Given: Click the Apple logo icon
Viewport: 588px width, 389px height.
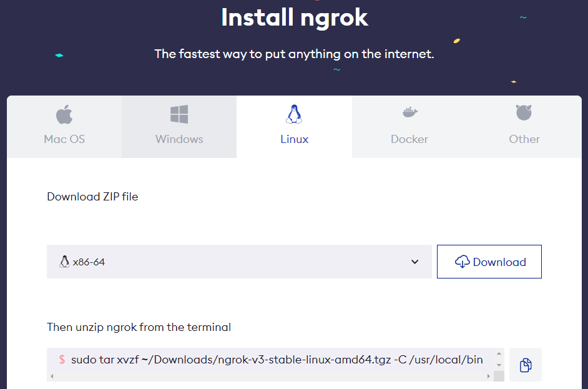Looking at the screenshot, I should (x=64, y=114).
